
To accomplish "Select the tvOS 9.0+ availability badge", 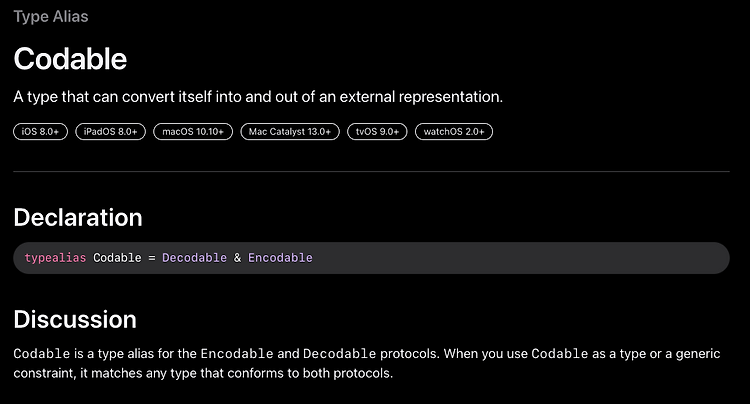I will 377,131.
